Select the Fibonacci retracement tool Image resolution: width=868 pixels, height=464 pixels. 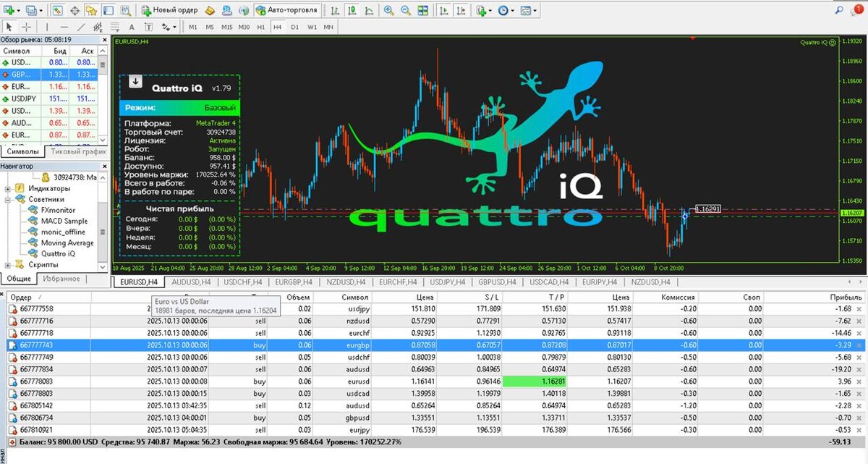(x=115, y=28)
